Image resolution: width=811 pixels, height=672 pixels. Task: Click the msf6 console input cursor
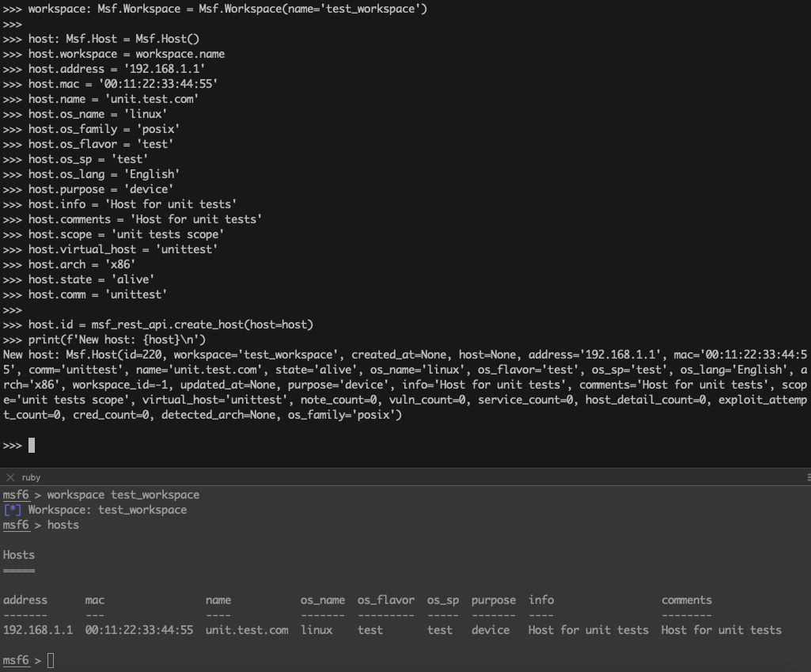coord(51,661)
